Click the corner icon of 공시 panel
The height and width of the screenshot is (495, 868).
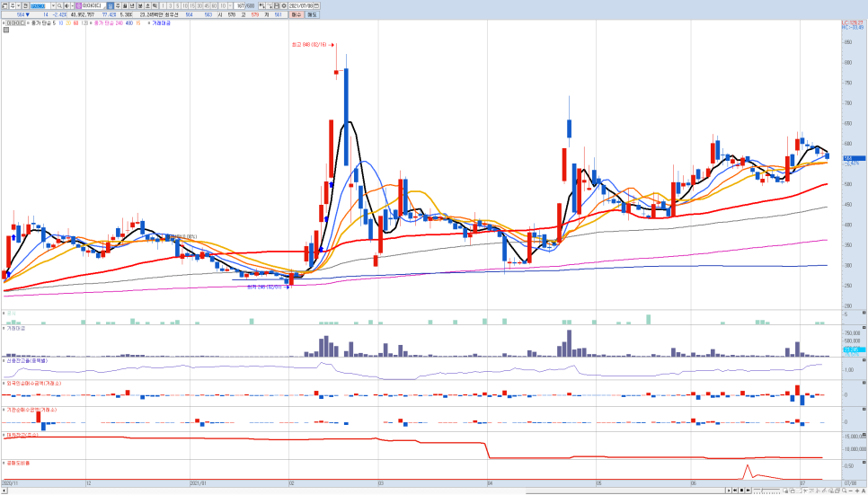(x=864, y=313)
